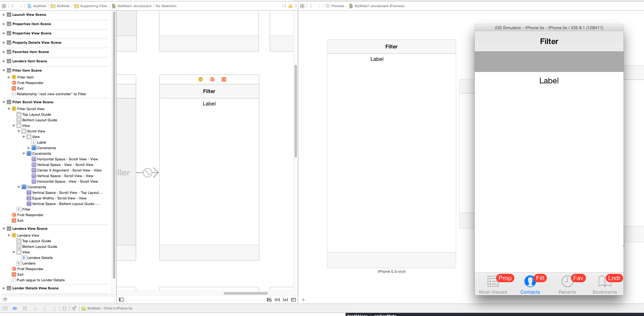Click the yellow warning issue icon
Viewport: 644px width, 316px height.
[291, 6]
